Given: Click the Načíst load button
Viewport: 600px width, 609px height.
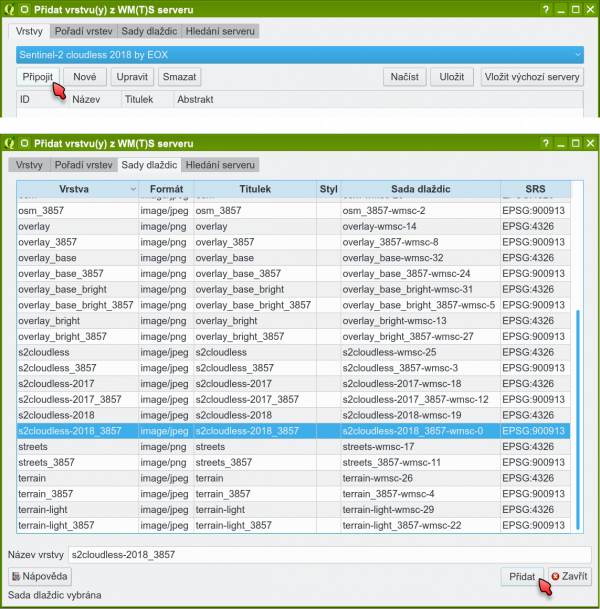Looking at the screenshot, I should click(x=405, y=76).
